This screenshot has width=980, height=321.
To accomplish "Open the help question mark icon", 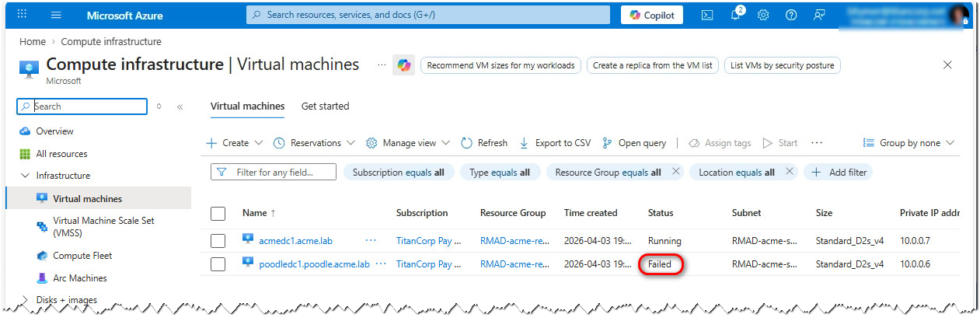I will pos(791,15).
